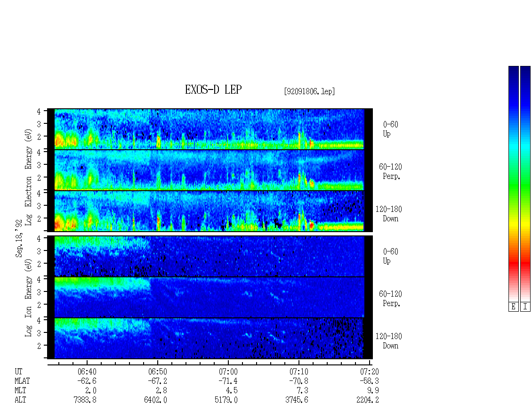Click the Log Electron Energy (eV) axis label
This screenshot has height=412, width=532.
[x=28, y=177]
